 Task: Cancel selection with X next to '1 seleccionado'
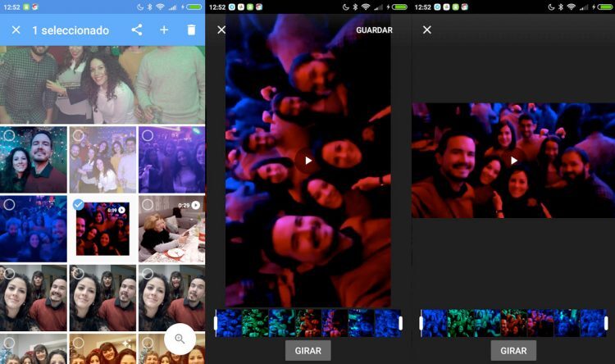(x=16, y=30)
